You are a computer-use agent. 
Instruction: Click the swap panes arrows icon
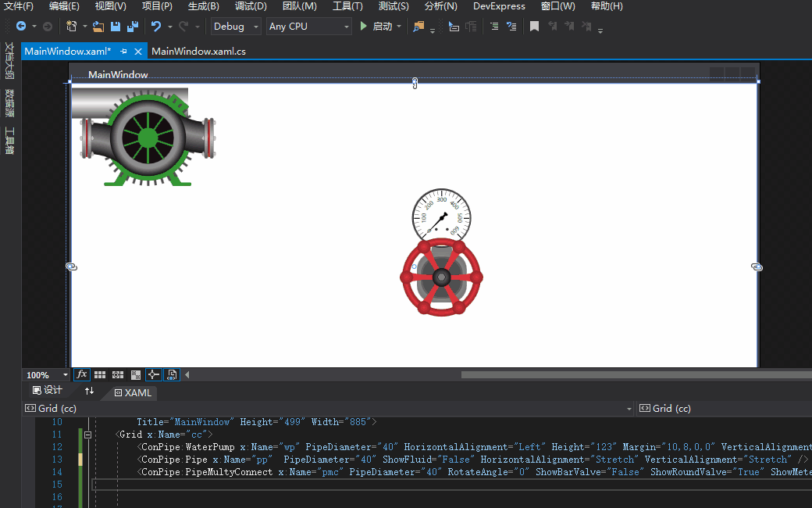pos(89,391)
